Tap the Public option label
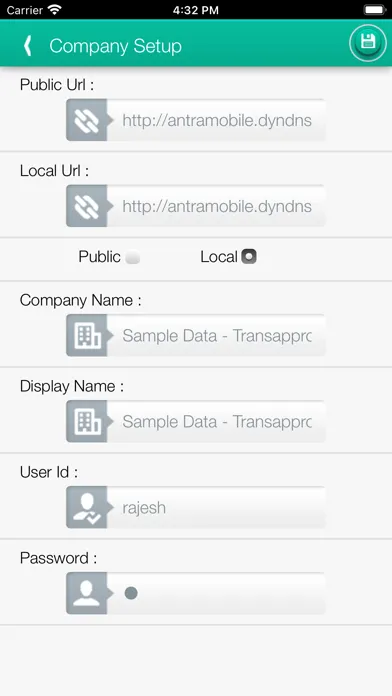This screenshot has width=392, height=696. 99,257
